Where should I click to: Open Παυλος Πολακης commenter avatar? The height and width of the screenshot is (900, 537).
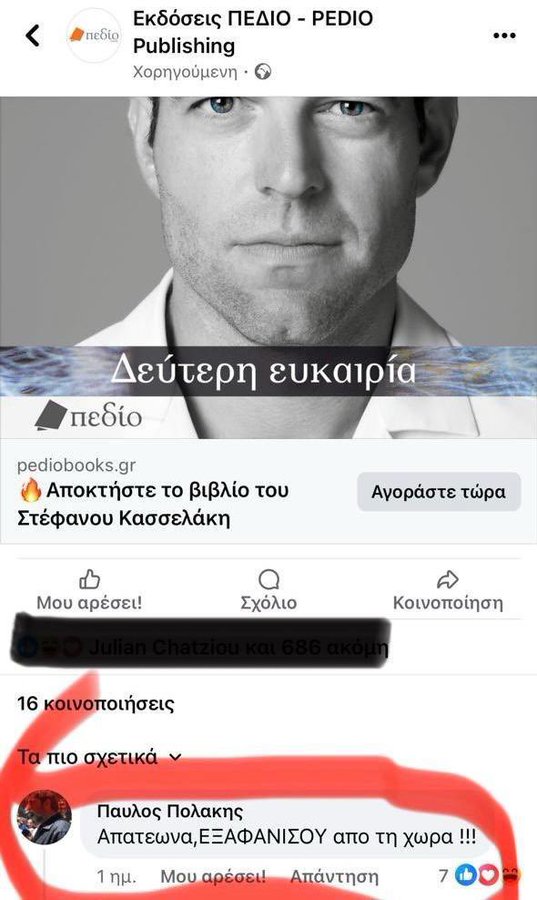[44, 817]
